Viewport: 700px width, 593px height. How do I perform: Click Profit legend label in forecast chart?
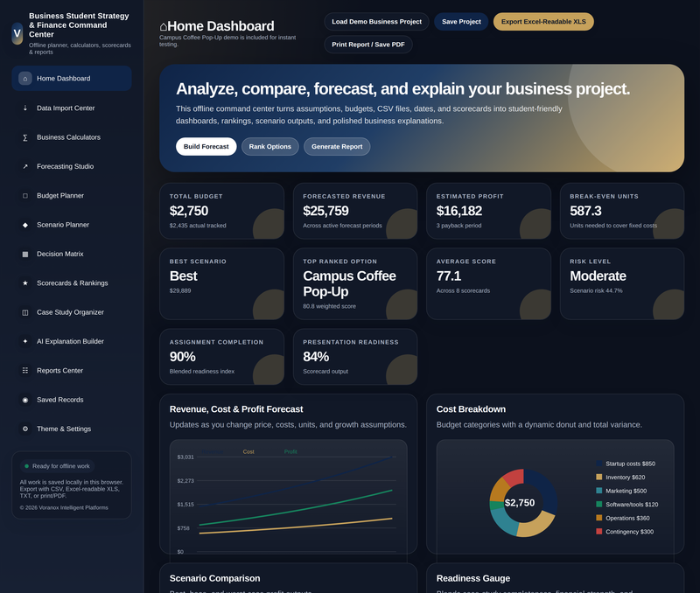point(290,451)
